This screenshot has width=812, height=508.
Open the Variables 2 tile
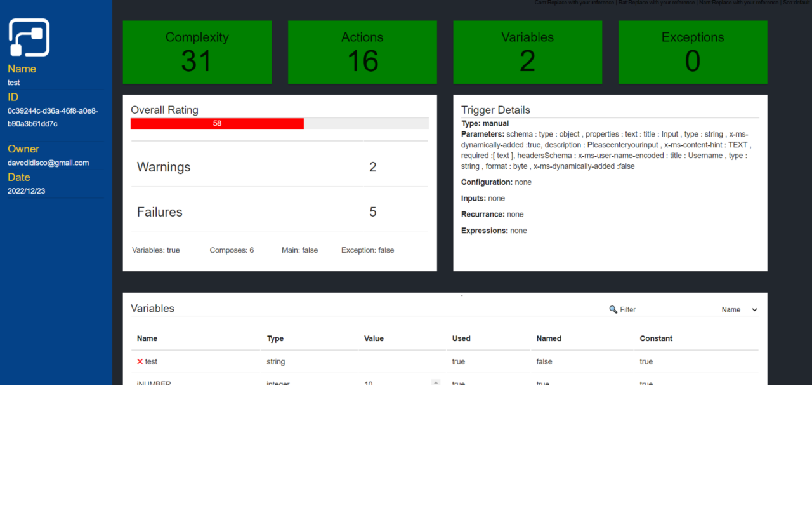tap(527, 52)
